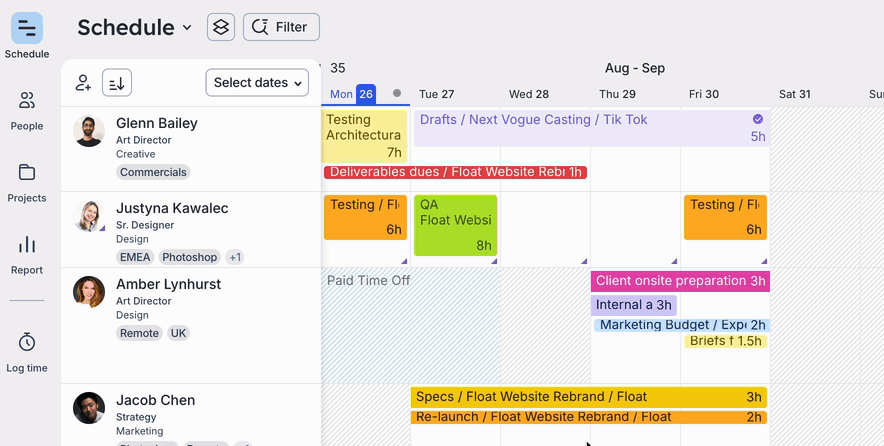Open the Report chart icon

pyautogui.click(x=27, y=245)
